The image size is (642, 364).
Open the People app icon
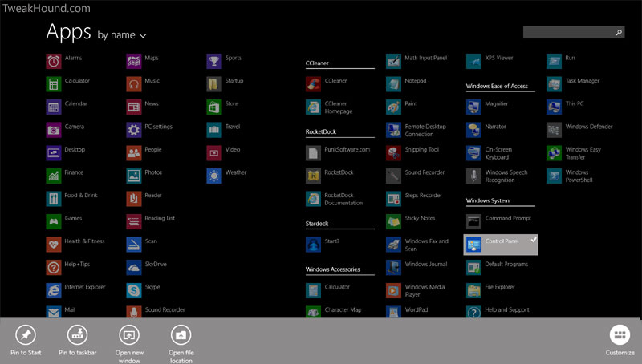click(134, 153)
